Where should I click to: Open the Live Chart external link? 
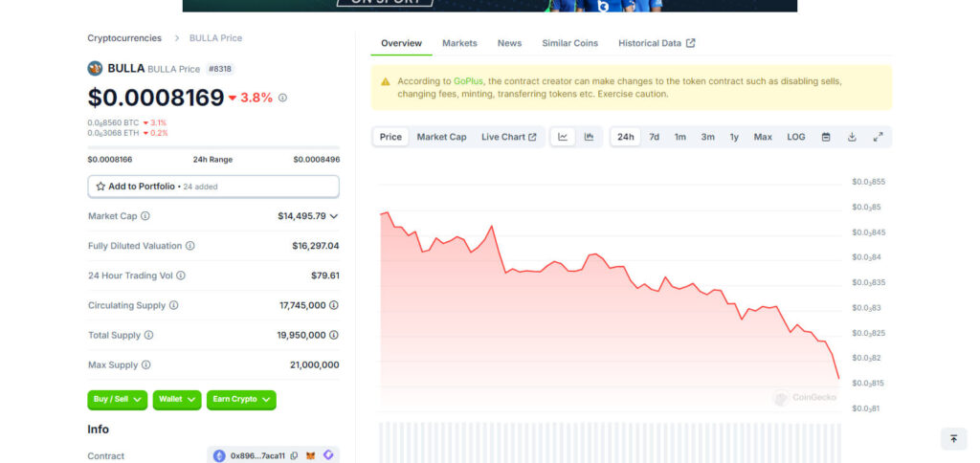click(509, 137)
